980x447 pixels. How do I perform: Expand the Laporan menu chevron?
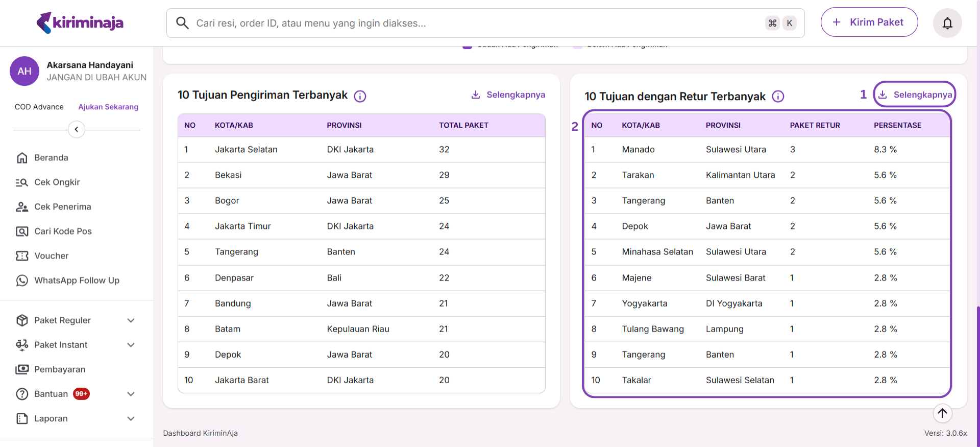coord(131,418)
